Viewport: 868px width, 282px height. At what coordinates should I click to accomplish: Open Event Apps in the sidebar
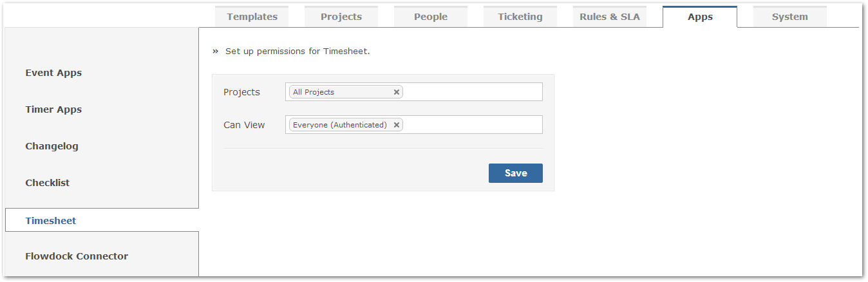(x=53, y=73)
